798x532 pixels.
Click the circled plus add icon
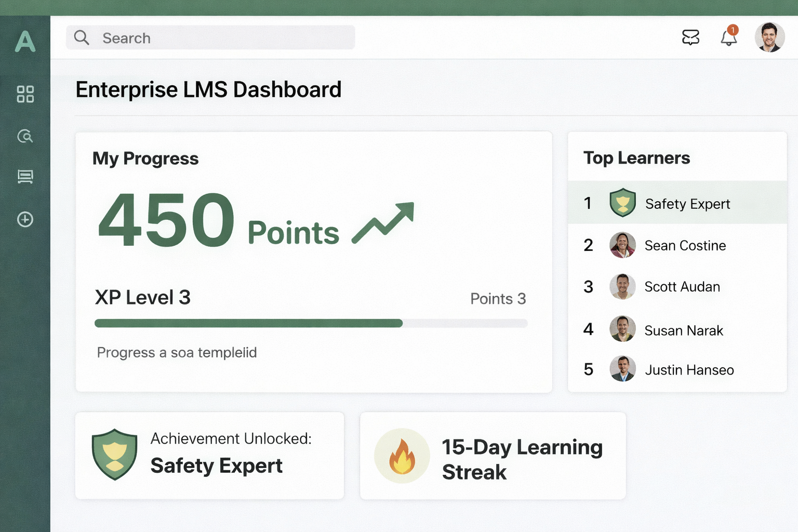tap(25, 219)
